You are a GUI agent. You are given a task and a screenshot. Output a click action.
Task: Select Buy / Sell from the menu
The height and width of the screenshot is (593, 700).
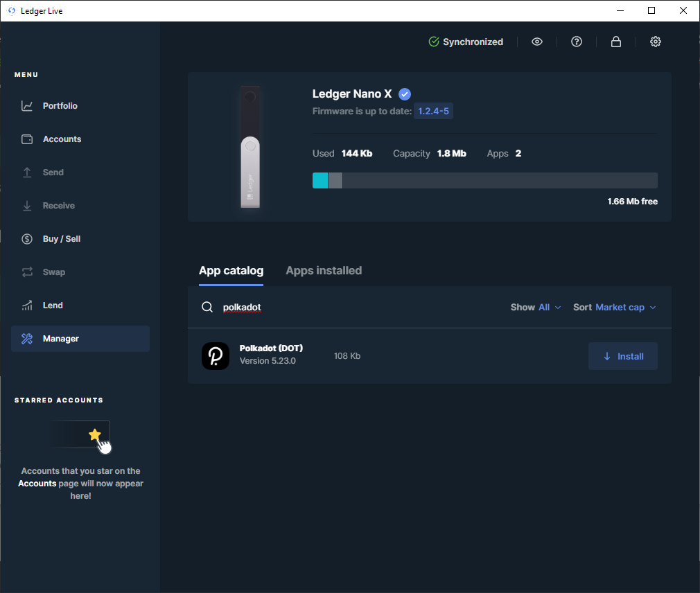point(80,239)
